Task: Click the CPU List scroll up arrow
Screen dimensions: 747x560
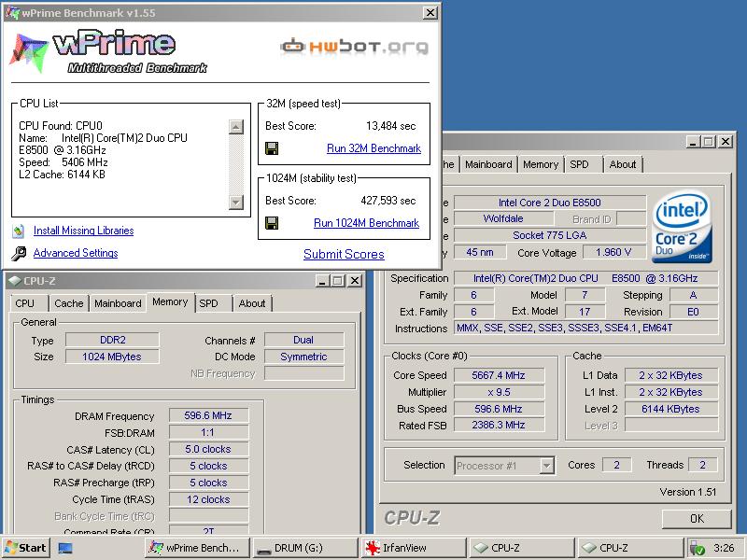Action: pos(236,127)
